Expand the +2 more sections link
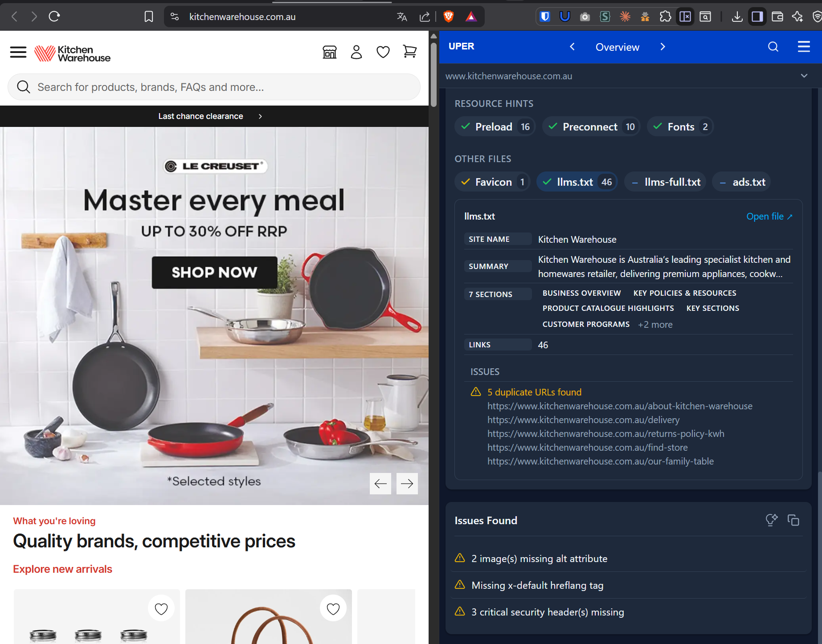This screenshot has height=644, width=822. point(655,324)
